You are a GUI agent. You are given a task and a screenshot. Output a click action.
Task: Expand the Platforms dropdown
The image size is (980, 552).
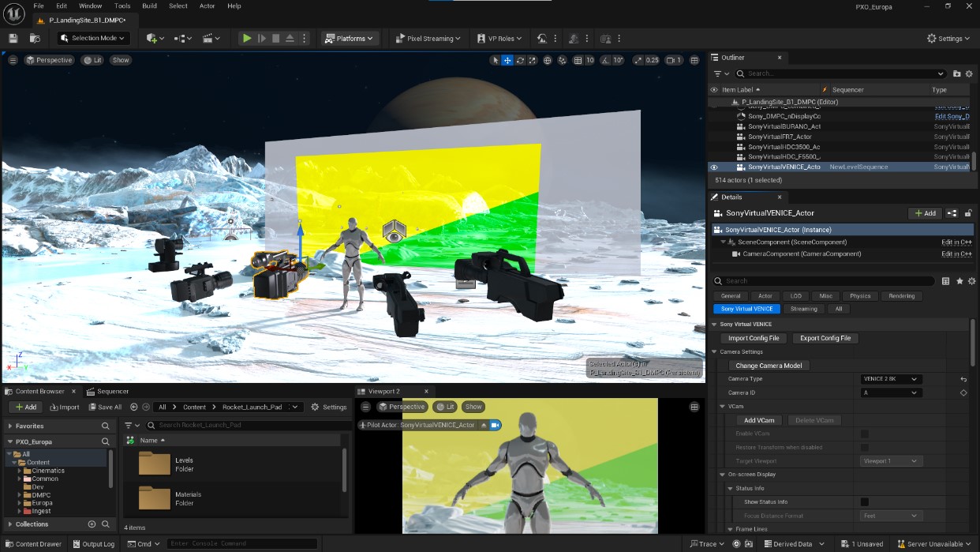coord(350,38)
